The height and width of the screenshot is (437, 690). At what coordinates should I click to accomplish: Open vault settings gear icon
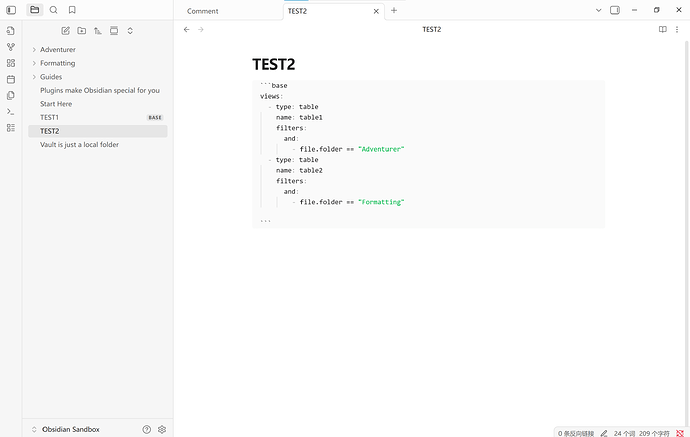point(162,429)
